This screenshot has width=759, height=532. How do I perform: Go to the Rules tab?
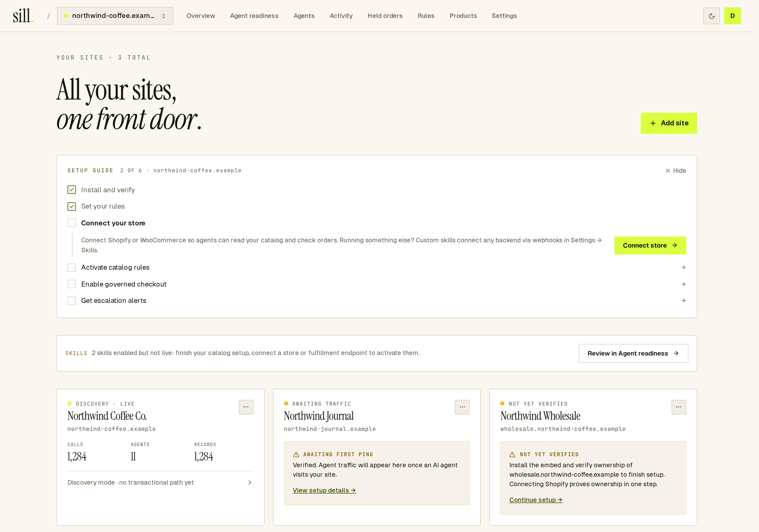[426, 16]
